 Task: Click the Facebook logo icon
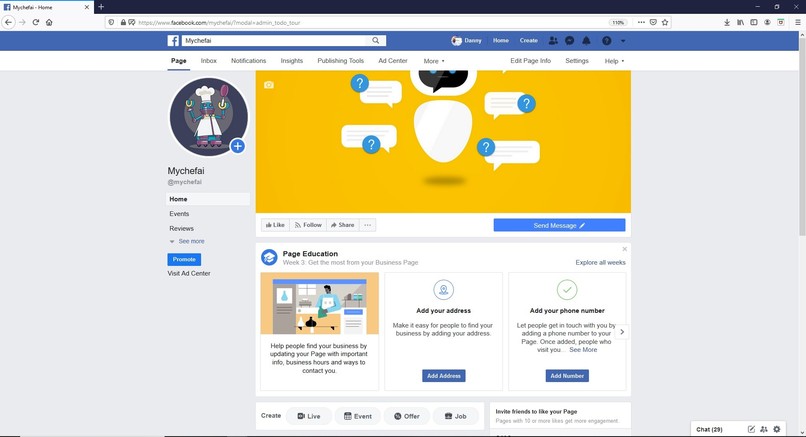[x=173, y=41]
